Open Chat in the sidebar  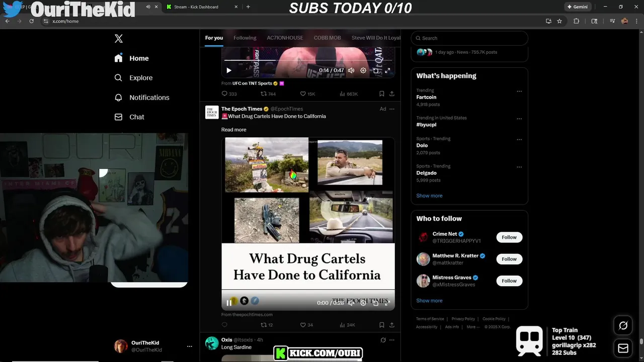129,117
